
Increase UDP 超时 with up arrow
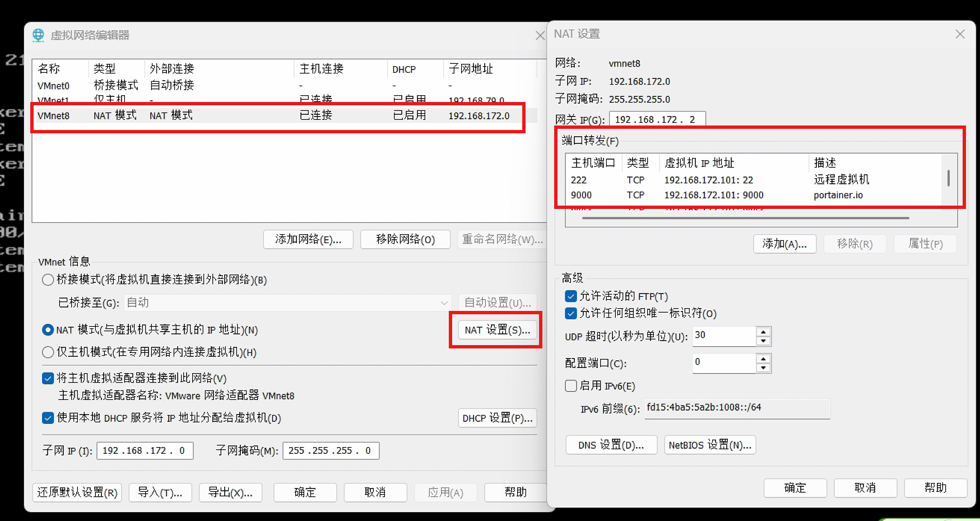click(763, 332)
